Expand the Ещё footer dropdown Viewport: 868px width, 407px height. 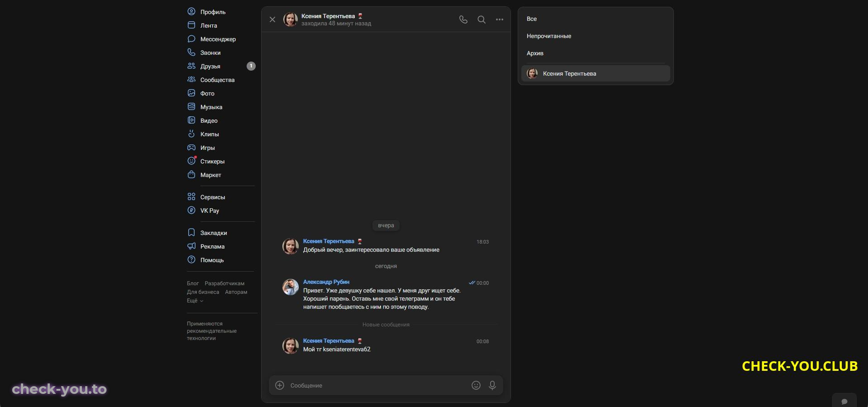(195, 301)
